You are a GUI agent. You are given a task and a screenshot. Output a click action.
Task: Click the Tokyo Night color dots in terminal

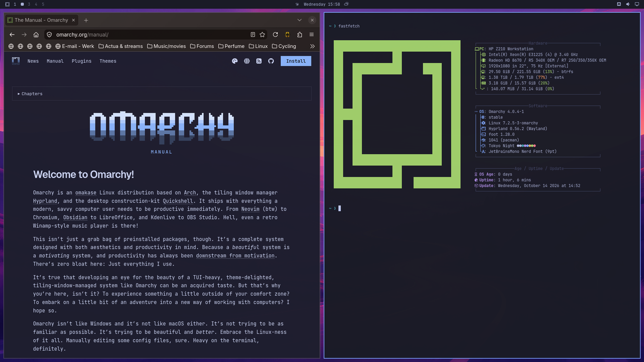pyautogui.click(x=526, y=146)
